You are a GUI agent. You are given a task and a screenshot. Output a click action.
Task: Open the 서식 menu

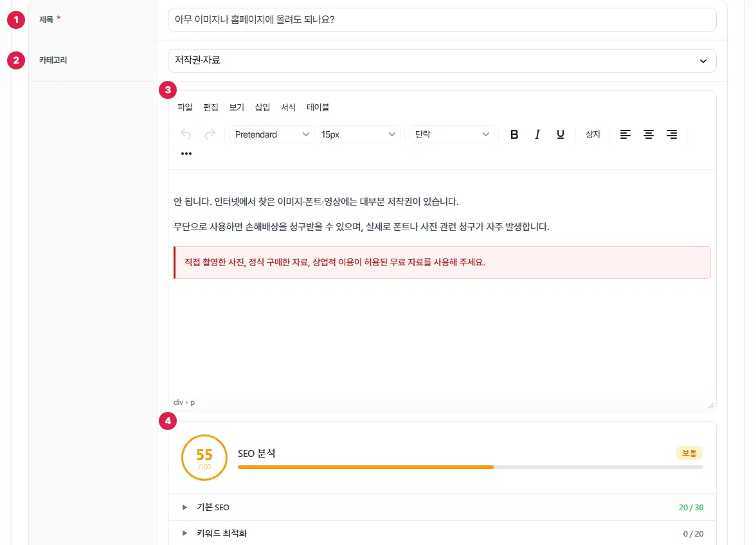(x=288, y=107)
